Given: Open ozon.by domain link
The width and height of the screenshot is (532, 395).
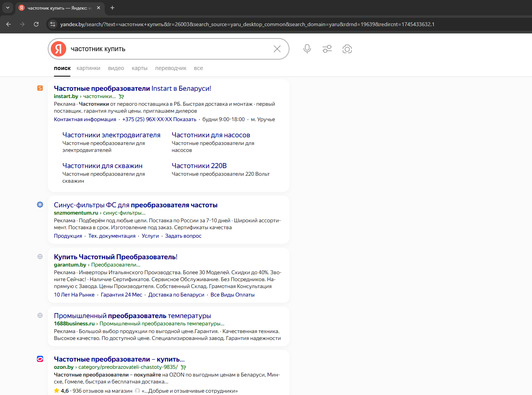Looking at the screenshot, I should tap(64, 367).
